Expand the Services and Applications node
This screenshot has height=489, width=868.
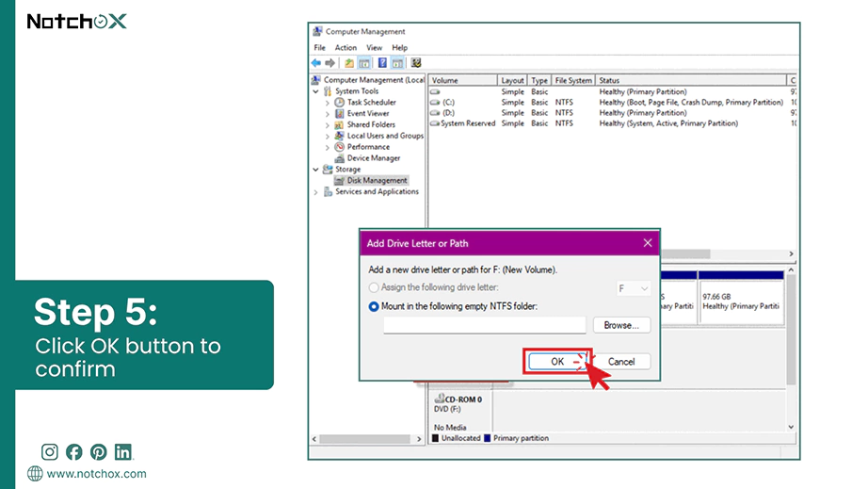(316, 192)
